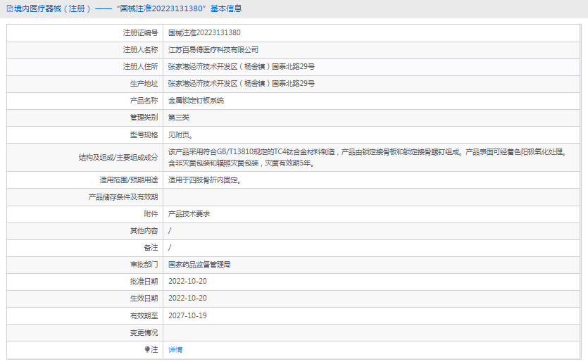This screenshot has height=364, width=588.
Task: Click the 管理类别 label
Action: 144,118
